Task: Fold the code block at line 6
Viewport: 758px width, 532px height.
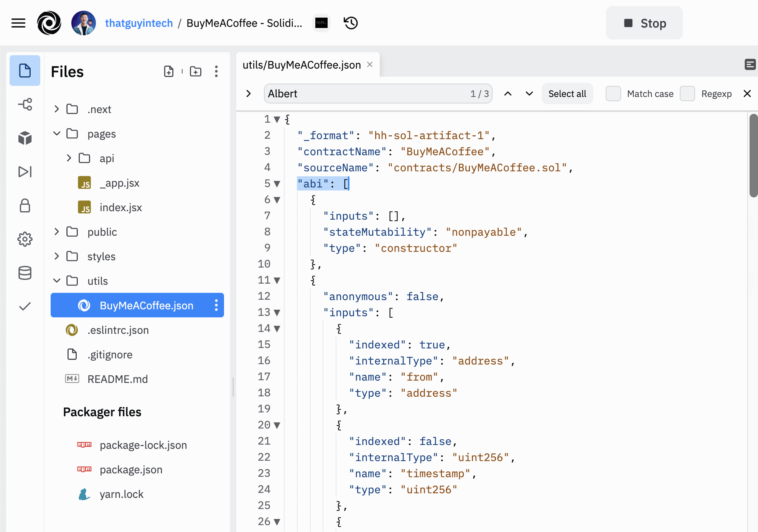Action: (x=277, y=200)
